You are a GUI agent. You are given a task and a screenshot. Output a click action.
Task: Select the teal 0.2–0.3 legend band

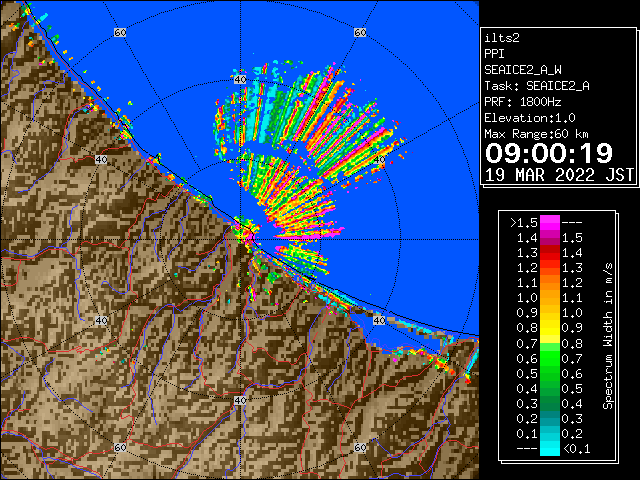click(550, 419)
